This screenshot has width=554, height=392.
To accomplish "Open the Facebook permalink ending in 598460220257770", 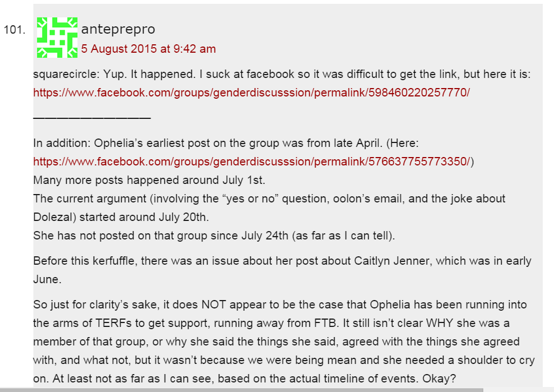I will [251, 93].
